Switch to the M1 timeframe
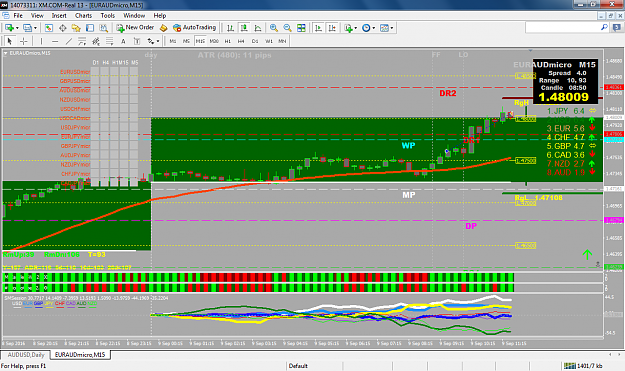The image size is (625, 371). point(173,41)
